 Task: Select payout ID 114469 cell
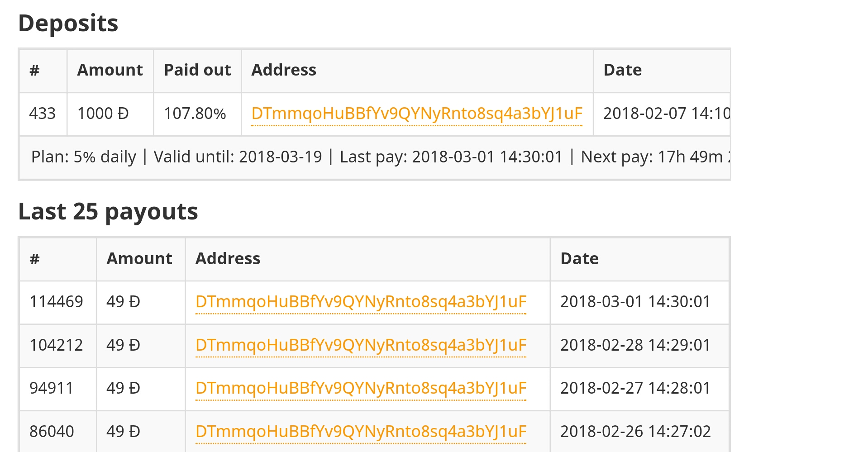click(x=57, y=302)
